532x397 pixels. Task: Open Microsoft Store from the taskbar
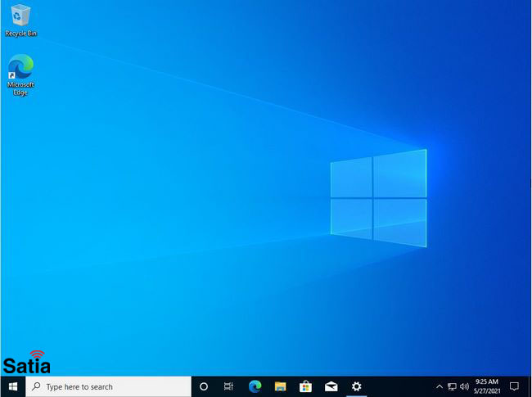pyautogui.click(x=306, y=386)
